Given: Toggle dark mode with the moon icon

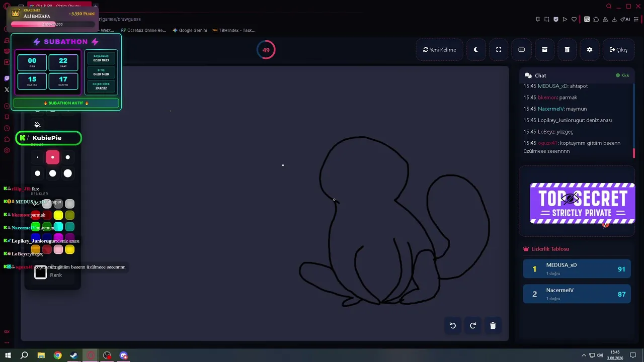Looking at the screenshot, I should (x=476, y=50).
